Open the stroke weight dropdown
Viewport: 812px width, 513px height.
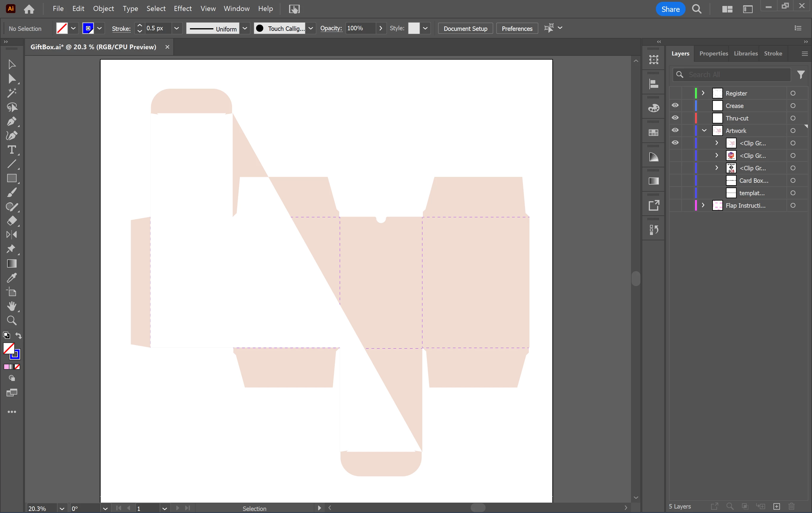(176, 28)
